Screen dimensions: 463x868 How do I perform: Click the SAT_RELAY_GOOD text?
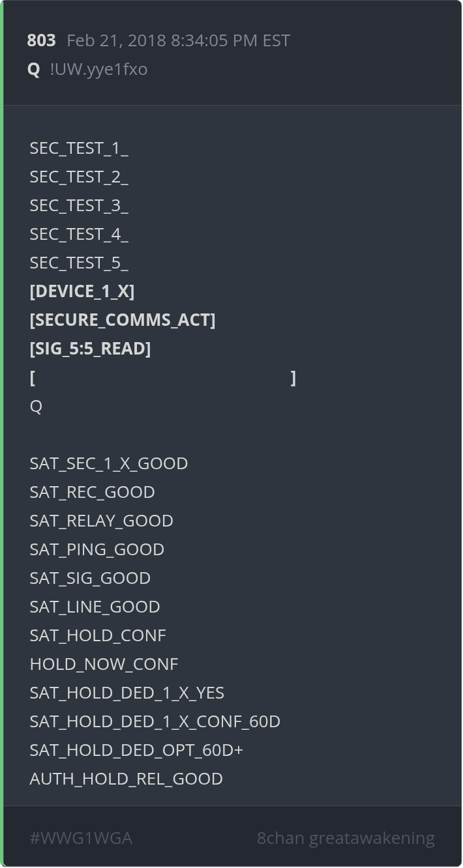[x=101, y=521]
